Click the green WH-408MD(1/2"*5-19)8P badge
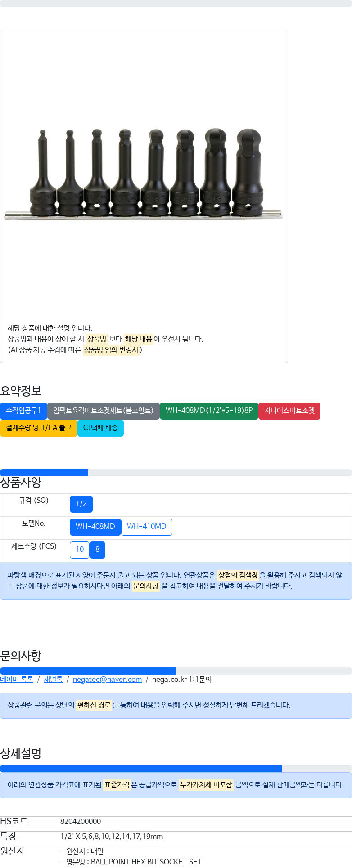 pos(209,411)
